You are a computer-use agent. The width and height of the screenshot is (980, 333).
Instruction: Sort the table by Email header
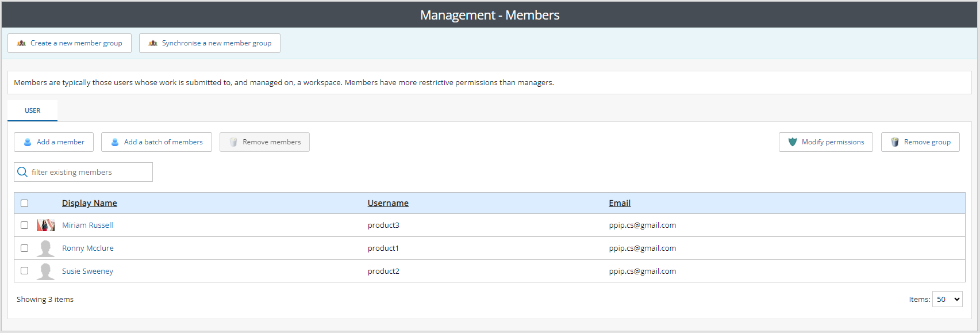pyautogui.click(x=620, y=203)
